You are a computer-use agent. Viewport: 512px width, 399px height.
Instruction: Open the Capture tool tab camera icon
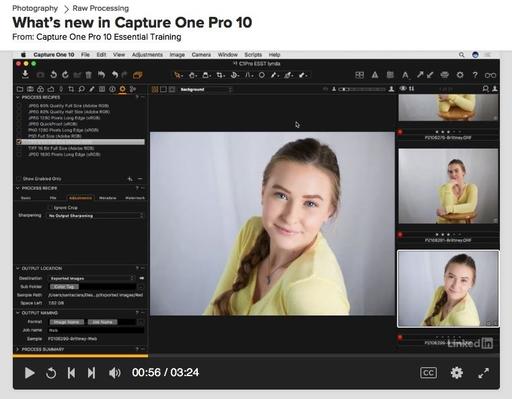[30, 89]
